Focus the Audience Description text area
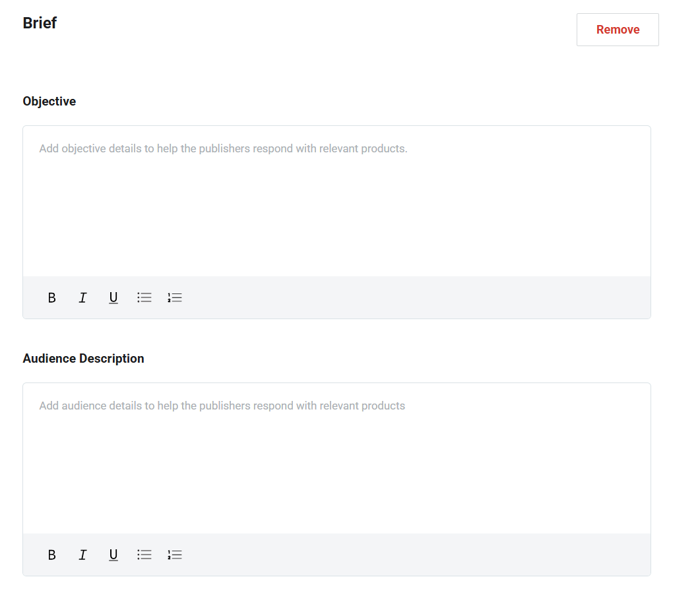Screen dimensions: 700x608 pyautogui.click(x=336, y=468)
